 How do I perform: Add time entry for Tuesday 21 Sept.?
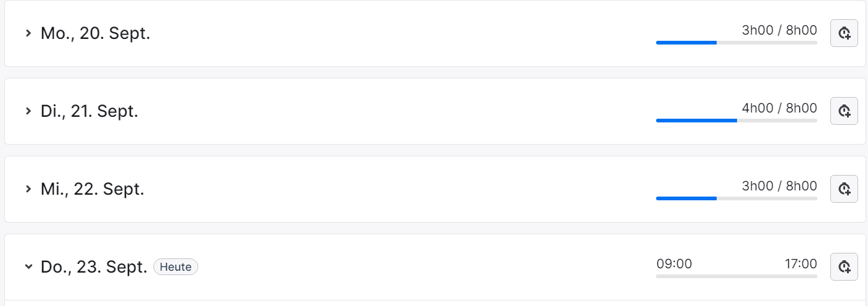(x=844, y=111)
